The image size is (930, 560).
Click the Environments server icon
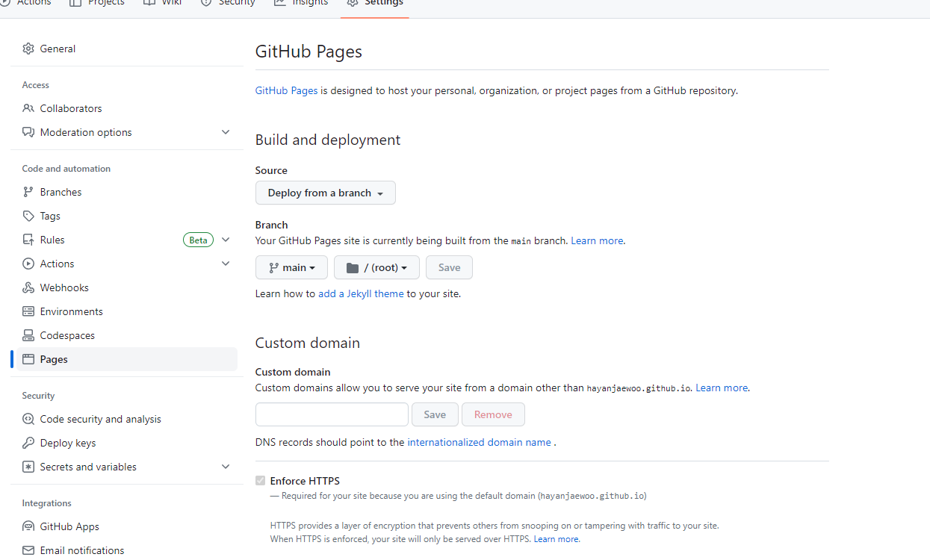28,311
